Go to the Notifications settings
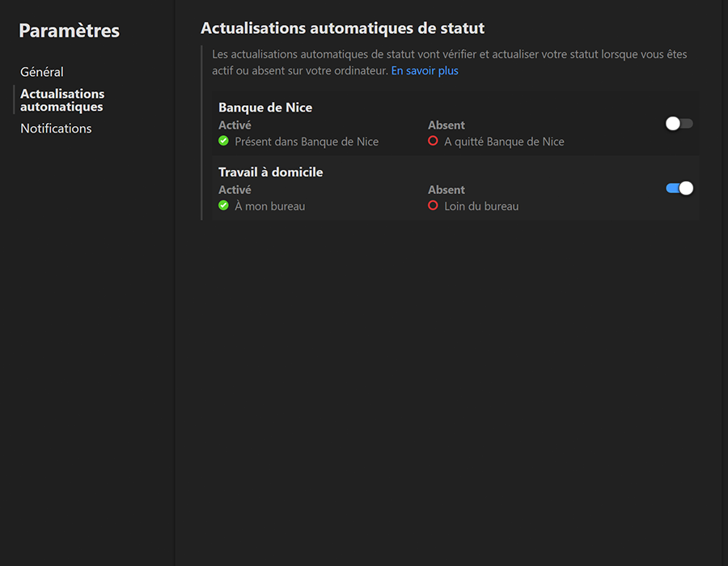The width and height of the screenshot is (728, 566). (56, 129)
